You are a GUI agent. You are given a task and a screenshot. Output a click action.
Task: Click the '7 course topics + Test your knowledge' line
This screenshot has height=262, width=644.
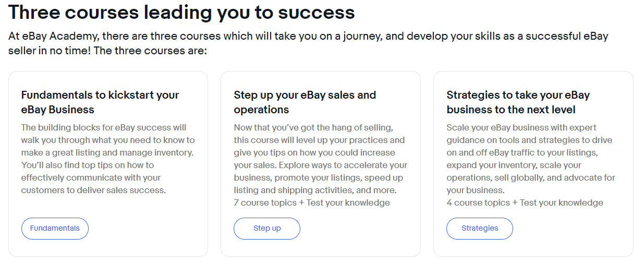click(312, 203)
